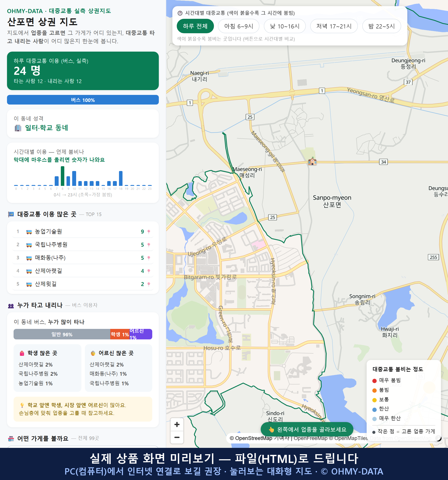The width and height of the screenshot is (448, 480).
Task: Select the 하루 전체 time filter
Action: coord(195,26)
